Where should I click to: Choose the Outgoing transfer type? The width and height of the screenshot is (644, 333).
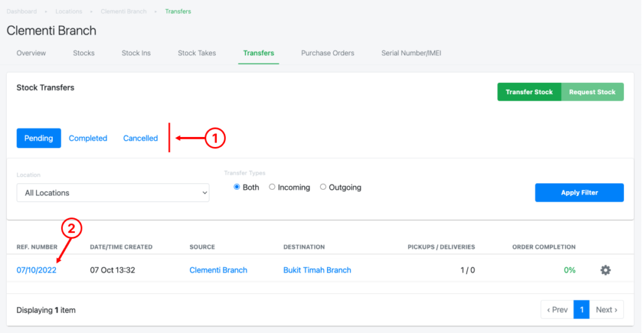click(x=323, y=187)
